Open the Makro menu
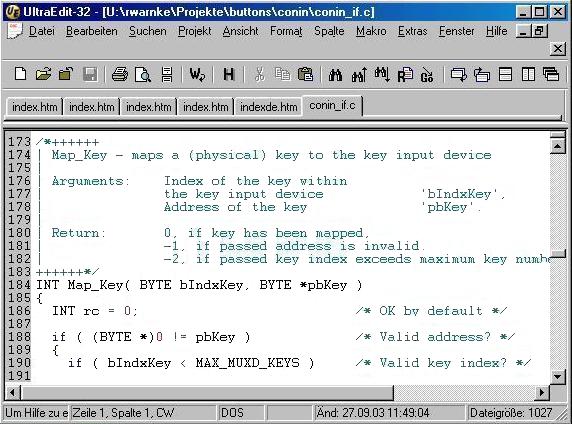This screenshot has height=424, width=572. [x=371, y=31]
